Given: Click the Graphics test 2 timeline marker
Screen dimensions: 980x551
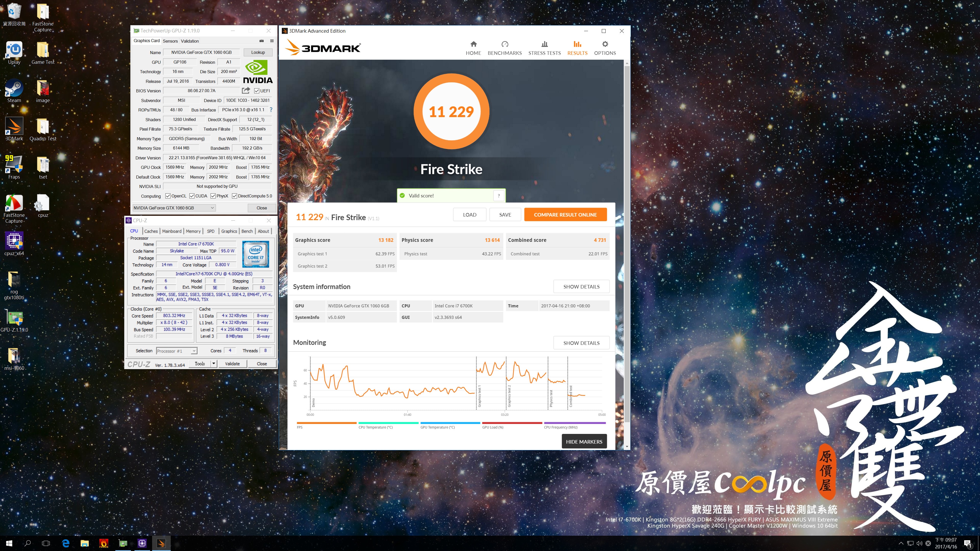Looking at the screenshot, I should click(509, 395).
